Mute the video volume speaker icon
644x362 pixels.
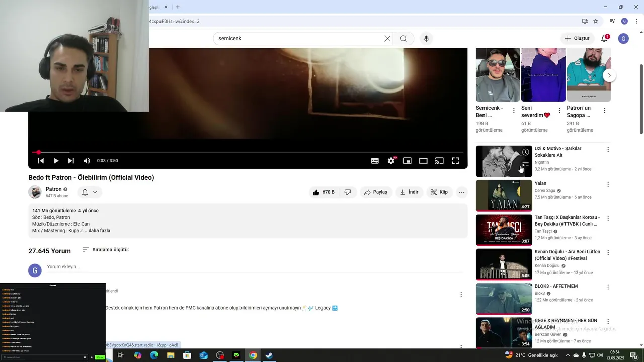point(87,161)
